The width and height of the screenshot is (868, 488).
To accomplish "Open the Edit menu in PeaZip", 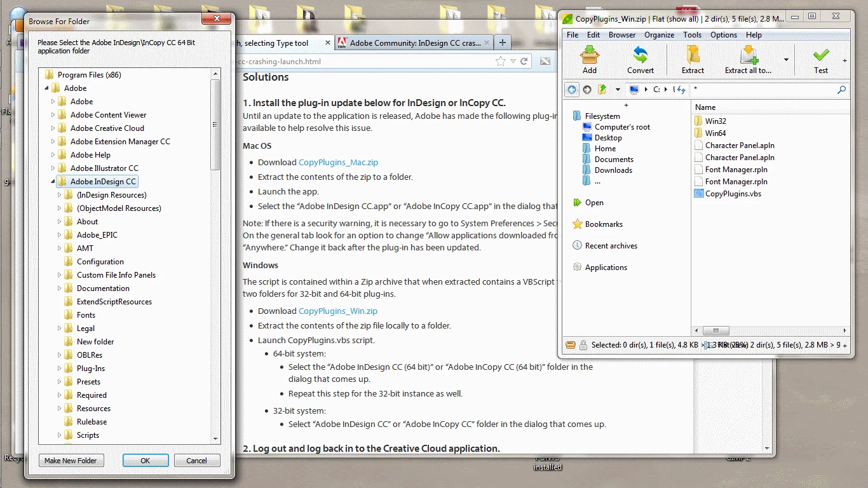I will [593, 35].
